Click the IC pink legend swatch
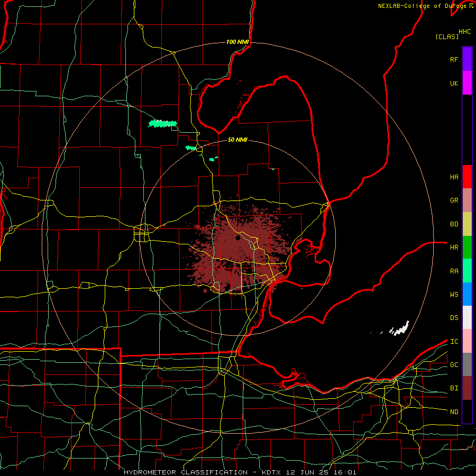Screen dimensions: 476x476 click(467, 341)
